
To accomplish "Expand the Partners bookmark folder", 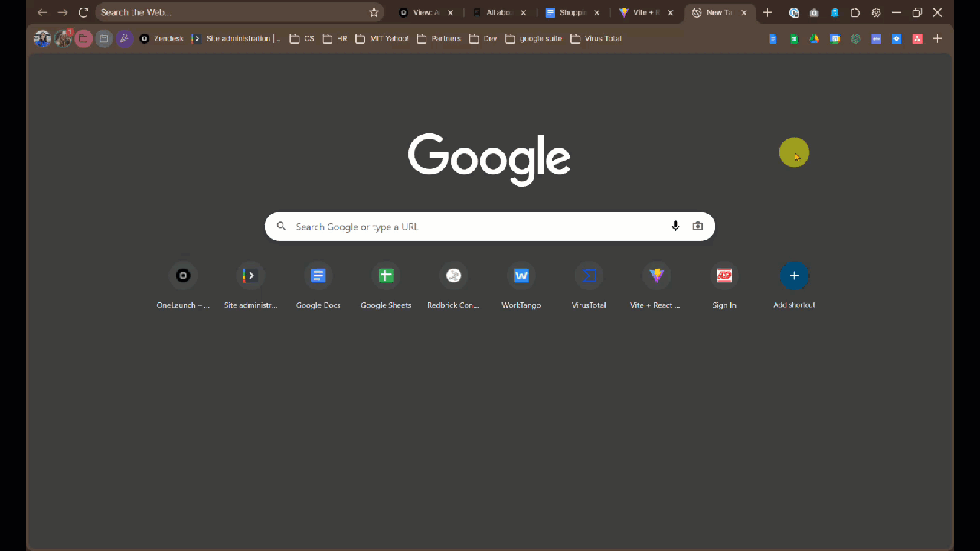I will coord(439,39).
